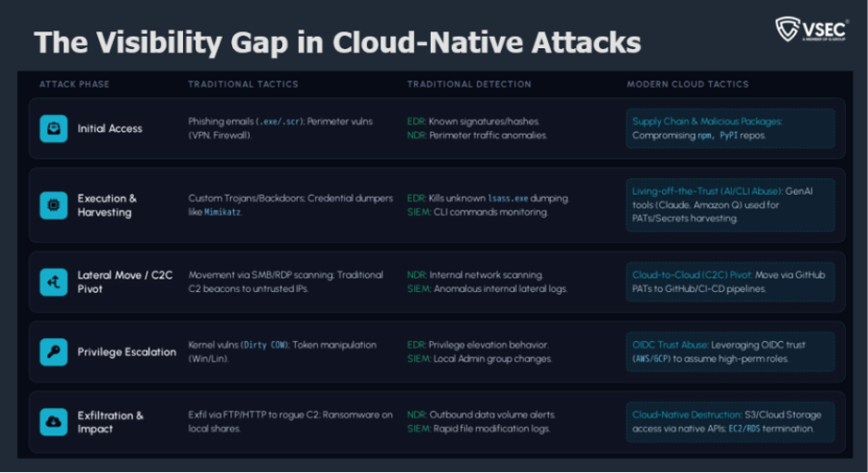The height and width of the screenshot is (473, 868).
Task: Click NDR Perimeter traffic anomalies text
Action: tap(477, 135)
